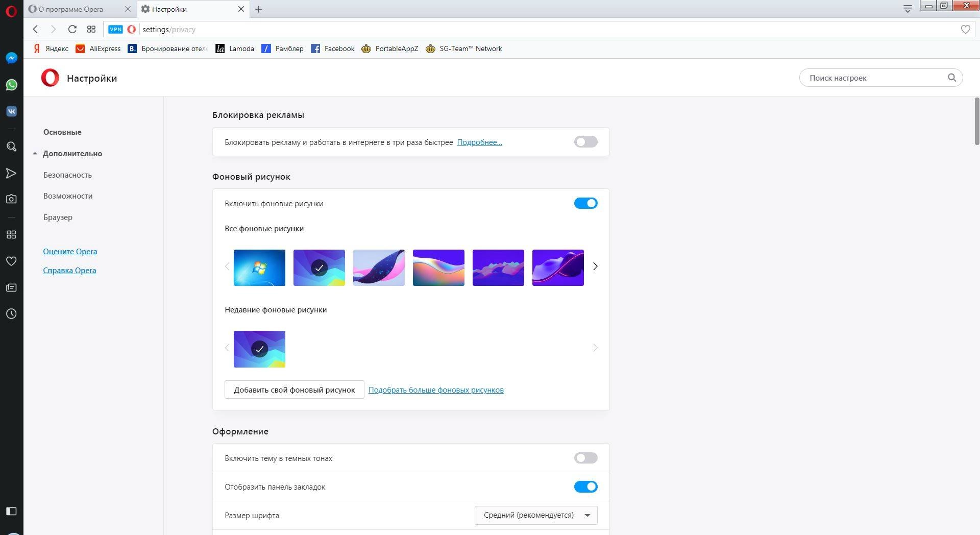The width and height of the screenshot is (980, 535).
Task: Open Справка Opera link
Action: click(69, 271)
